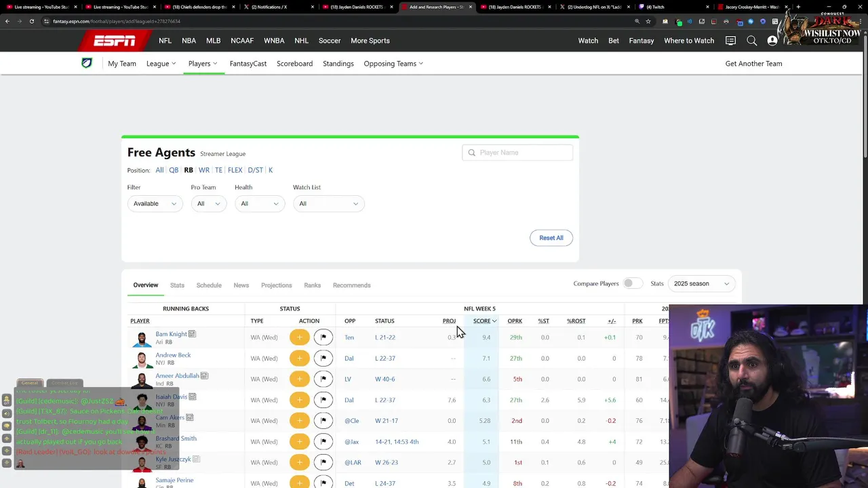
Task: Add Andrew Beck with the plus button
Action: (x=299, y=358)
